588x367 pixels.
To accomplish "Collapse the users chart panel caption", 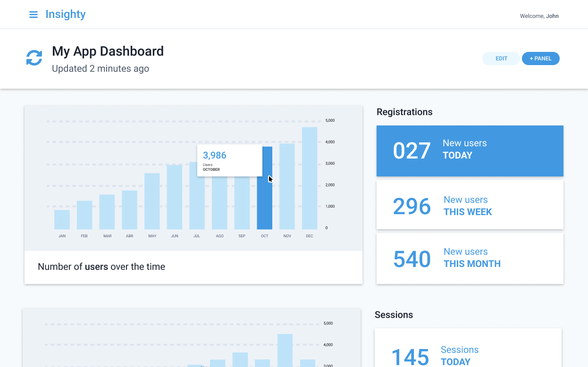I will pos(101,267).
